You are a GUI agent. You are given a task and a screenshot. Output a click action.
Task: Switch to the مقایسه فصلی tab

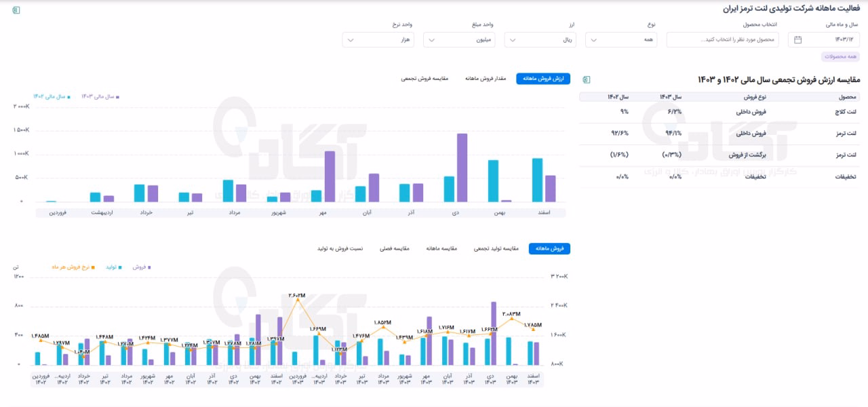[394, 249]
